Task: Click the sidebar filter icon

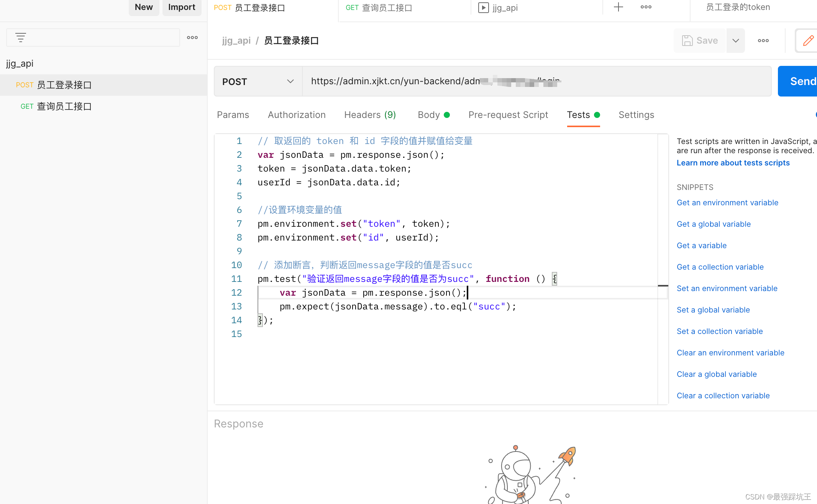Action: 21,38
